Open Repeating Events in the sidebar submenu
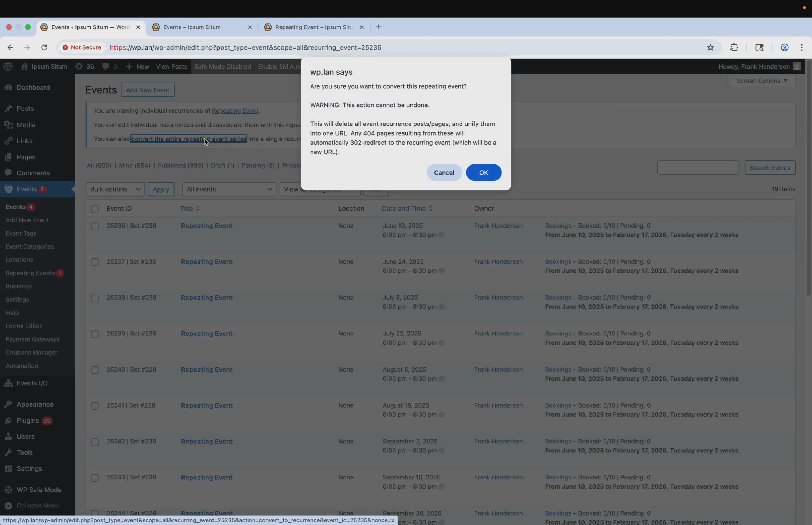Screen dimensions: 812x525 click(x=30, y=273)
